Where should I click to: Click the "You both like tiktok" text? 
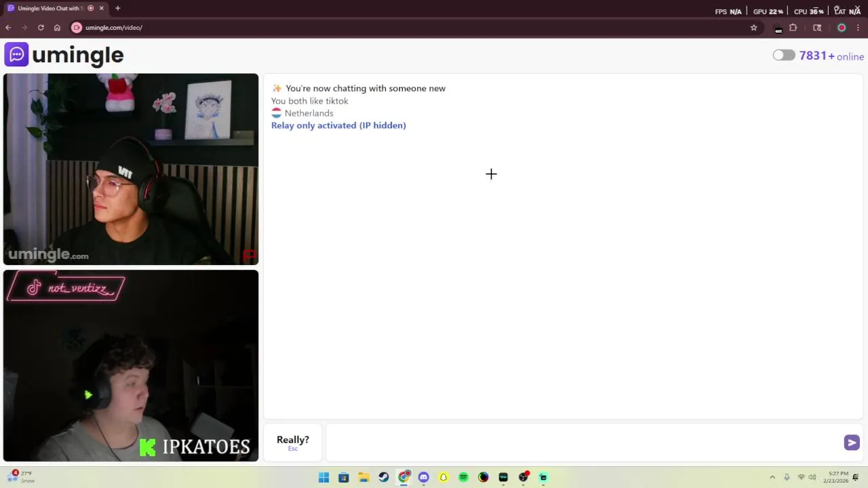tap(310, 101)
